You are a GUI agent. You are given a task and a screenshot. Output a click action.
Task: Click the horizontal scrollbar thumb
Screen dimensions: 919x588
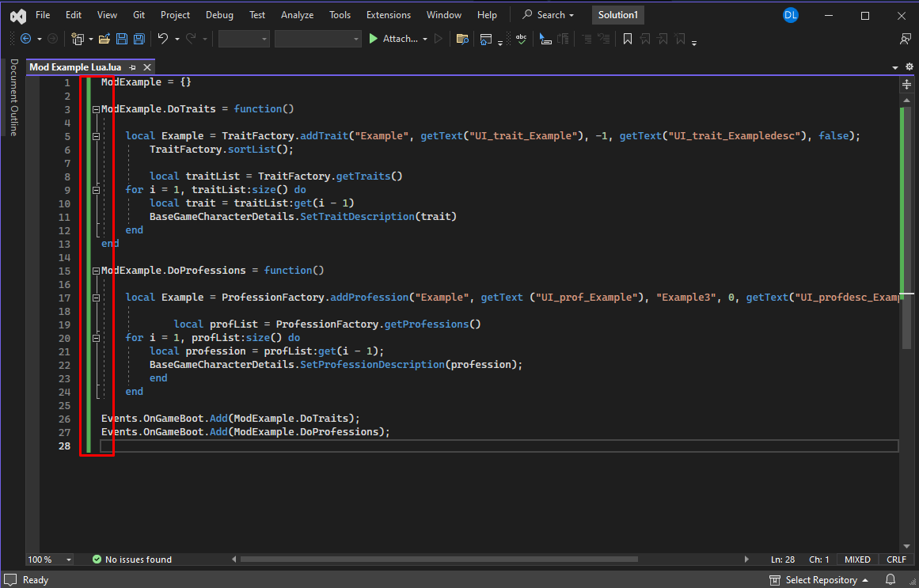(439, 560)
